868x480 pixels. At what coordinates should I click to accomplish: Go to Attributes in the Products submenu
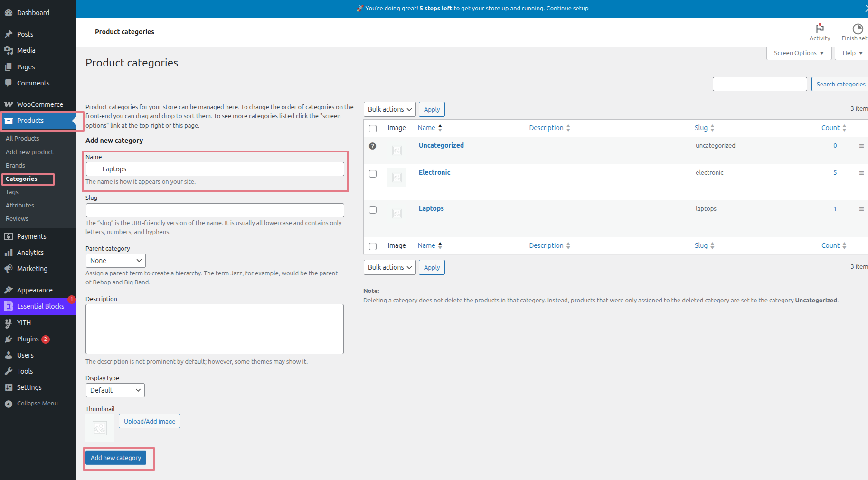tap(20, 206)
